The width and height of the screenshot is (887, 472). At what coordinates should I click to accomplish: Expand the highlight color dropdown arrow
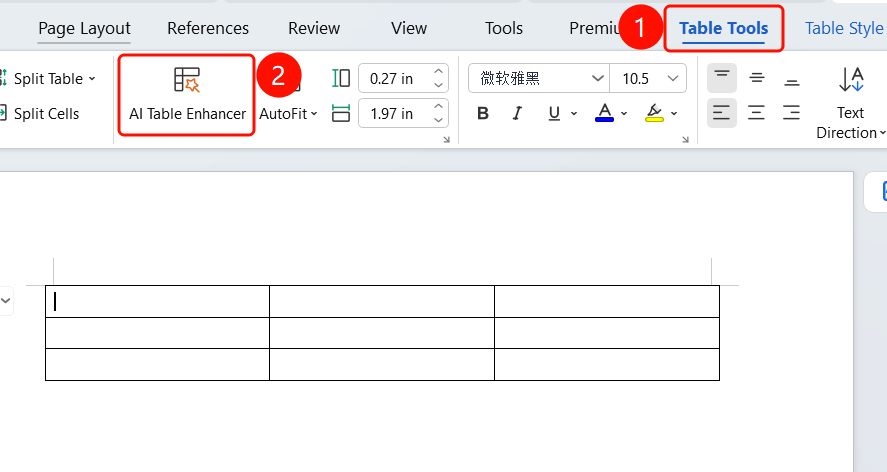(674, 113)
